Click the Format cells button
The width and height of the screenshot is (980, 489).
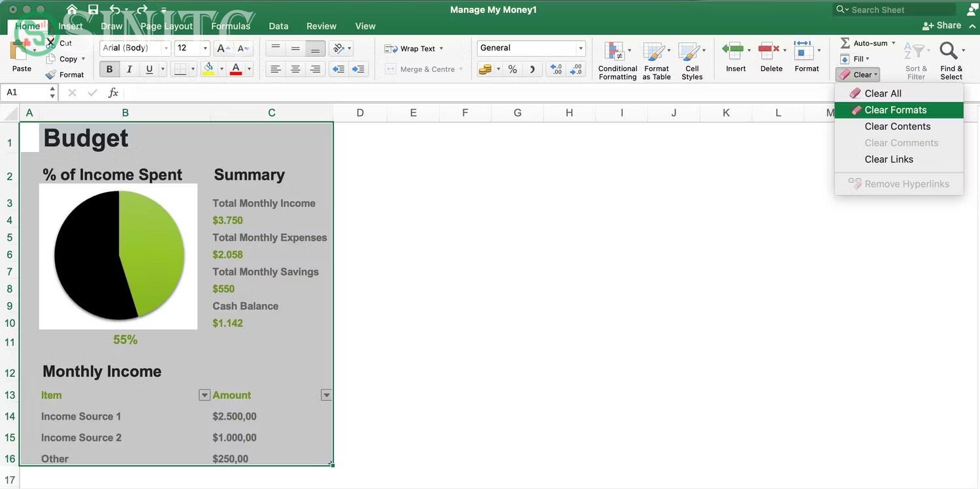[x=806, y=57]
